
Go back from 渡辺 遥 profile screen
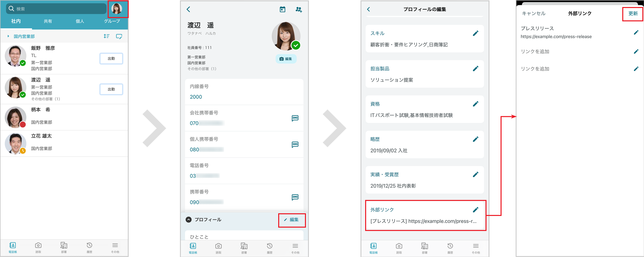(188, 9)
